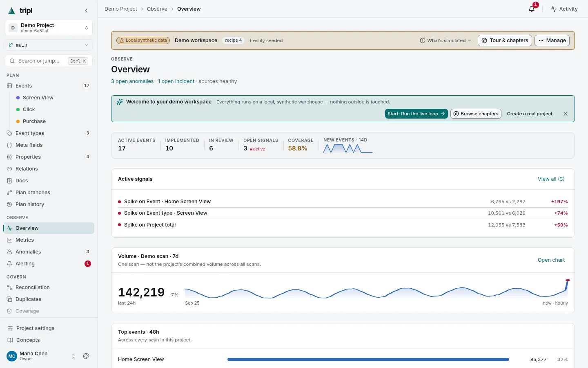Start: Run the live loop
The height and width of the screenshot is (368, 588).
[x=416, y=114]
